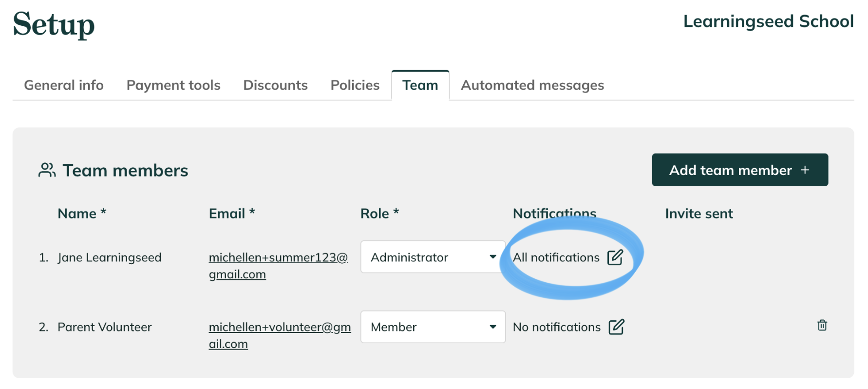Click the Team members people icon
This screenshot has height=389, width=868.
tap(47, 170)
